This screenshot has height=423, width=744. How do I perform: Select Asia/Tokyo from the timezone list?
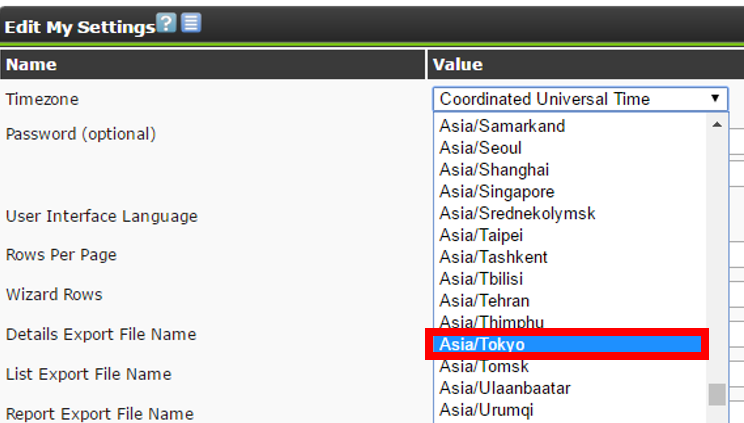click(x=568, y=344)
